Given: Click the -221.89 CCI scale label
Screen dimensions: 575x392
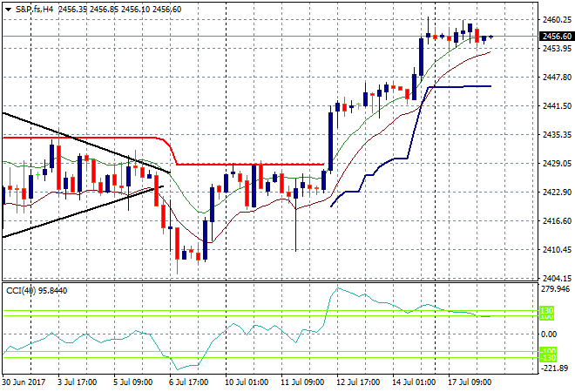Looking at the screenshot, I should tap(555, 368).
